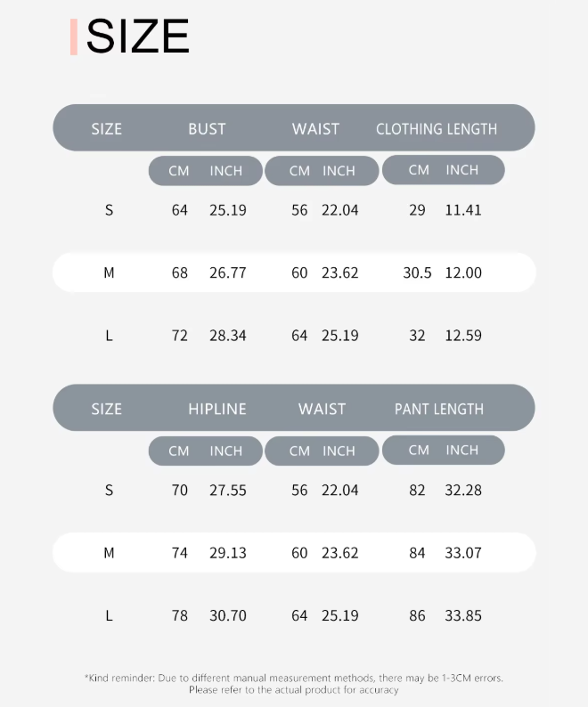
Task: Click bust value 25.19 for size S
Action: coord(227,211)
